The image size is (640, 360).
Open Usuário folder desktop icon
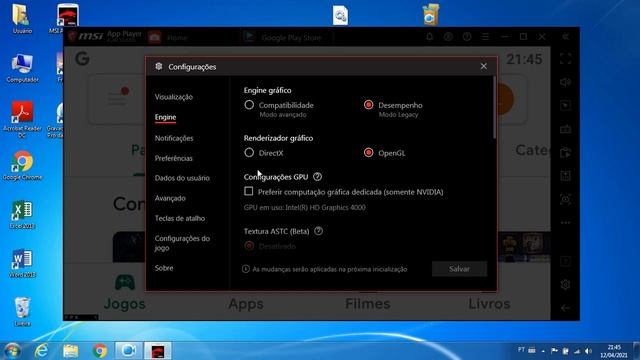click(x=22, y=19)
